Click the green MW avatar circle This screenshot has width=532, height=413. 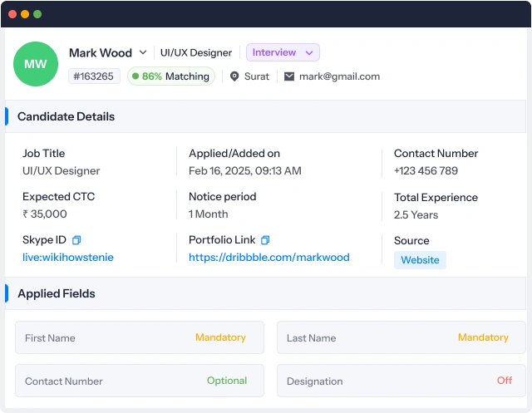click(36, 64)
